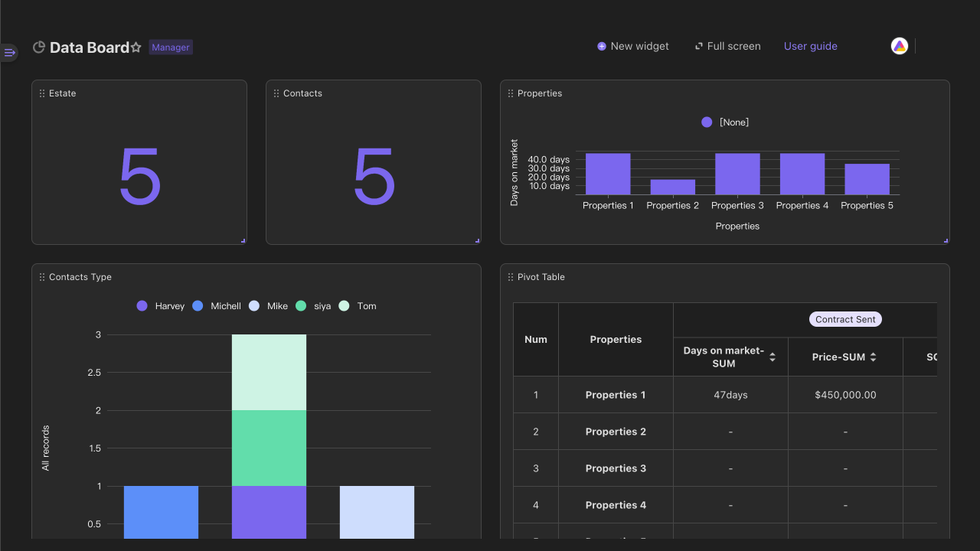The height and width of the screenshot is (551, 980).
Task: Click the blue Michell stacked bar
Action: [161, 512]
